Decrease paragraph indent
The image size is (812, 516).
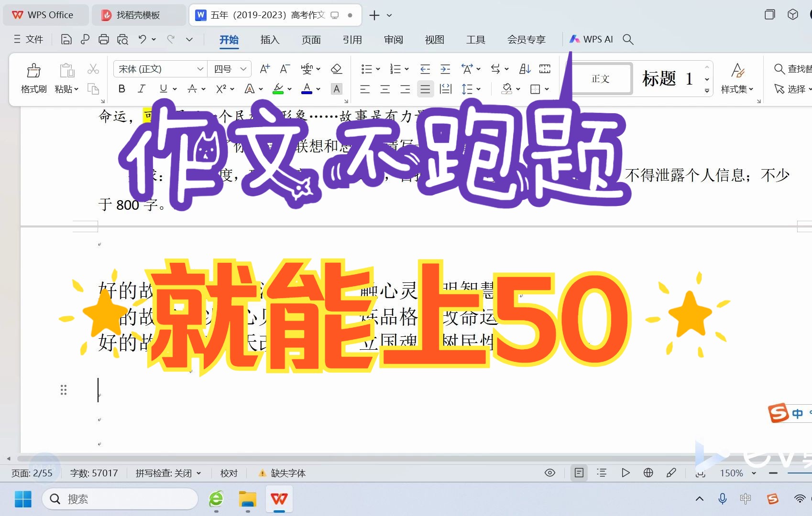pos(425,69)
